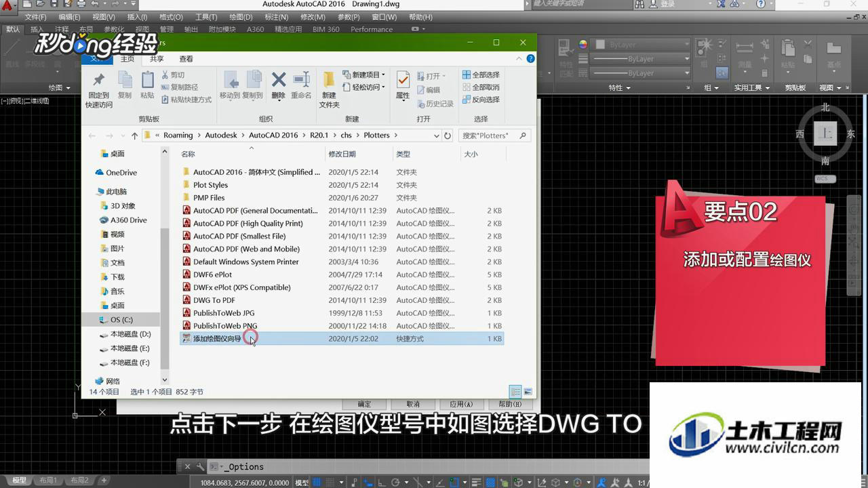Switch Explorer to details view

[515, 392]
